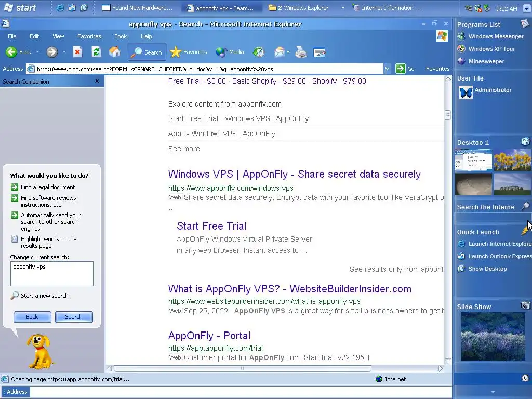Screen dimensions: 532x399
Task: Click the vertical scrollbar up arrow
Action: pos(448,79)
